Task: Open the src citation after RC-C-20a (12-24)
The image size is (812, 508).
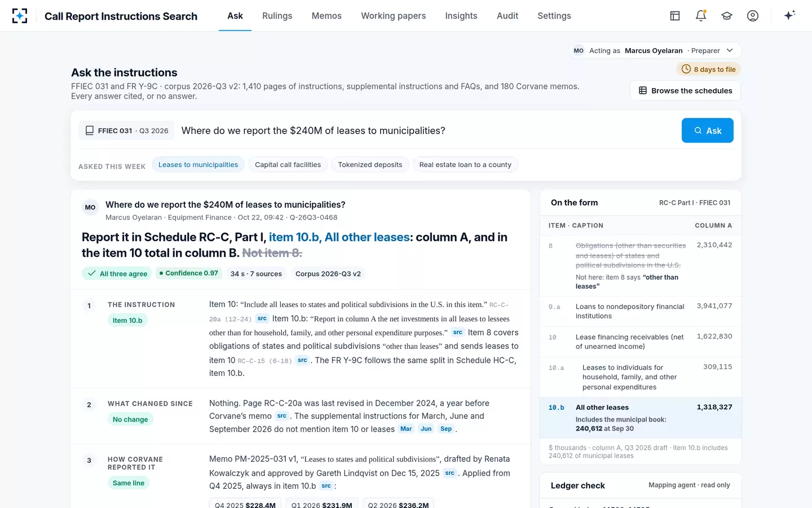Action: (x=262, y=319)
